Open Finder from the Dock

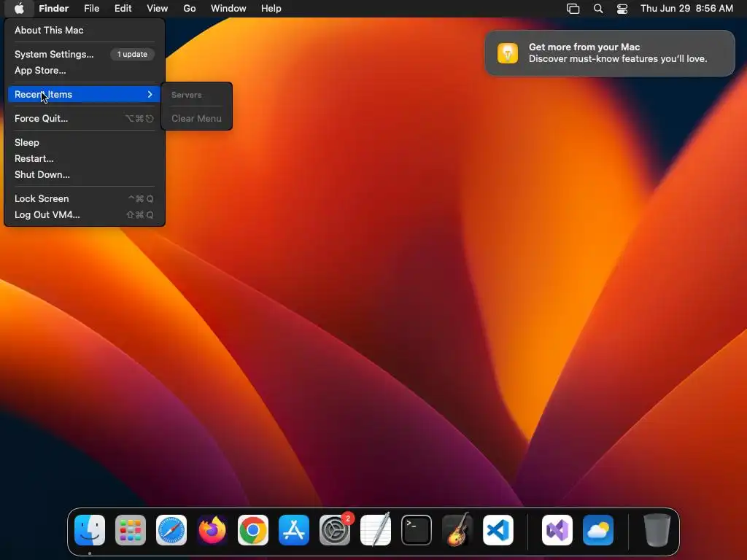tap(90, 530)
